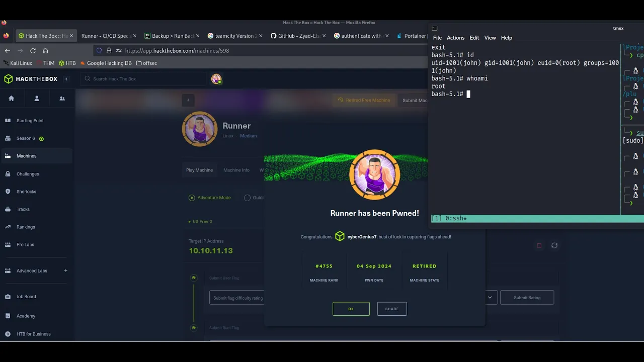This screenshot has width=644, height=362.
Task: Click the address bar URL
Action: point(177,51)
